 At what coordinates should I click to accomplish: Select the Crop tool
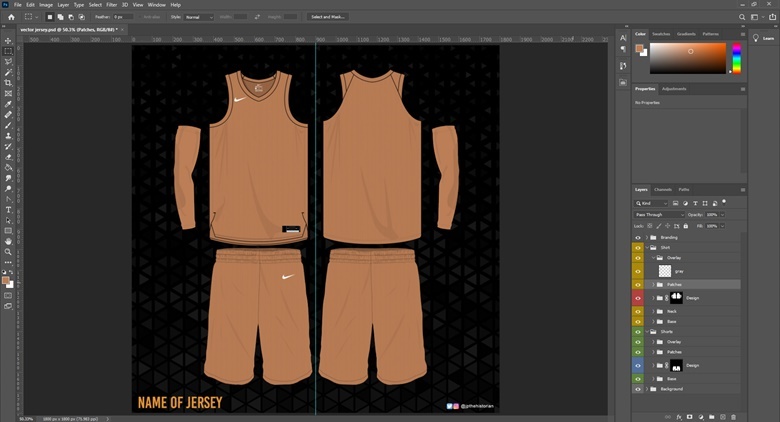point(8,83)
